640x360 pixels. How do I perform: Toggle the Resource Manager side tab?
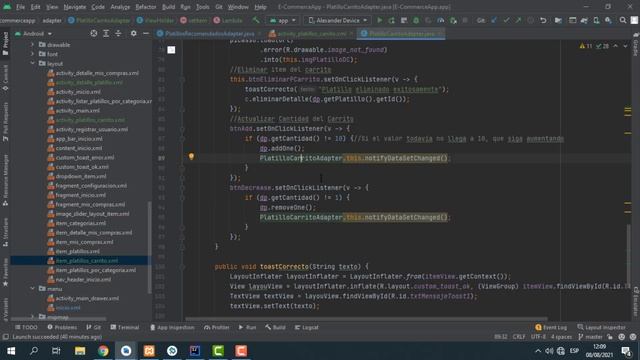click(x=5, y=180)
